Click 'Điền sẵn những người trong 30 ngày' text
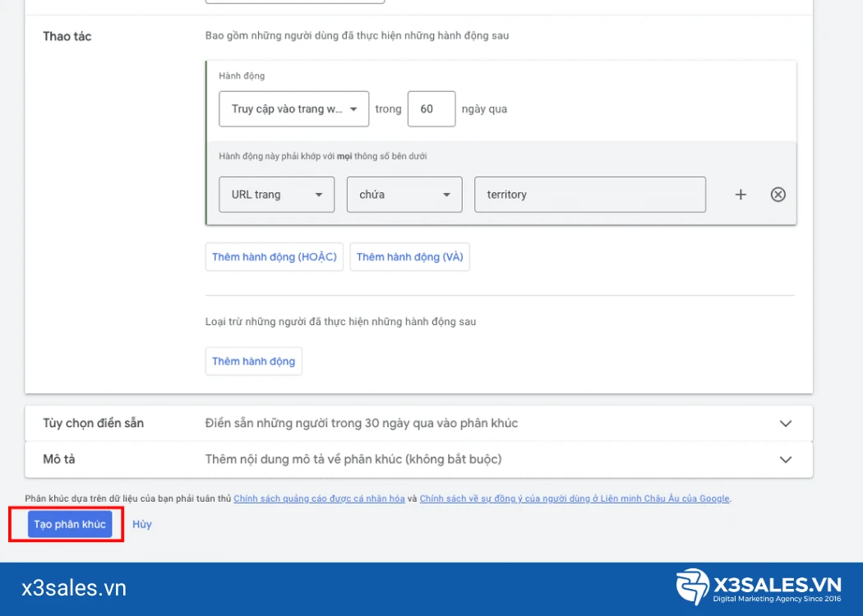 point(362,424)
